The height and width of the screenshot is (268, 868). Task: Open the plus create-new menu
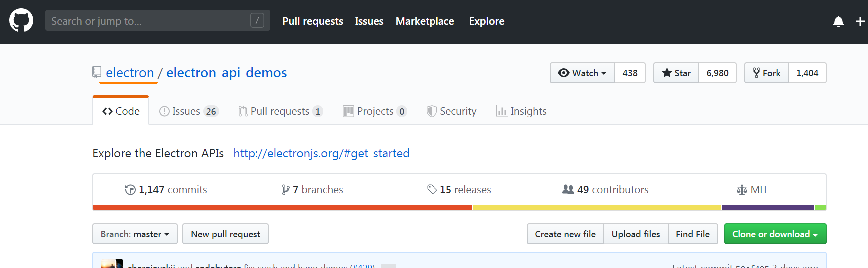[x=860, y=21]
